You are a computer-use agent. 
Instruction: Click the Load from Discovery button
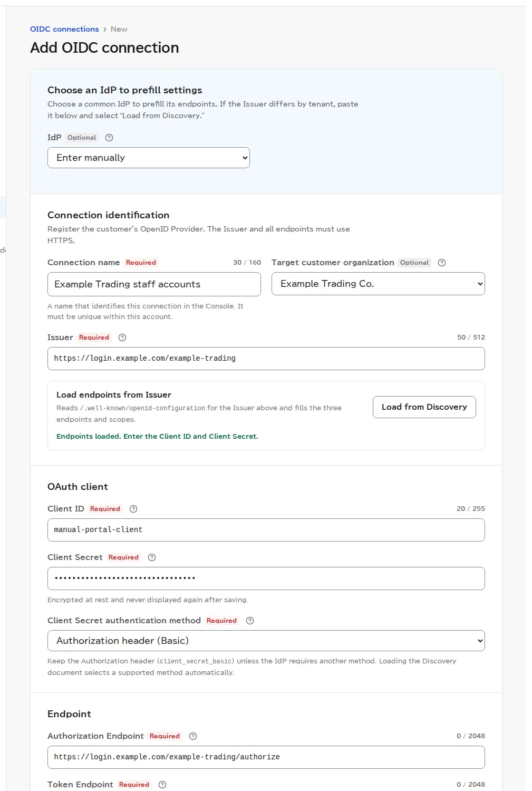point(424,407)
